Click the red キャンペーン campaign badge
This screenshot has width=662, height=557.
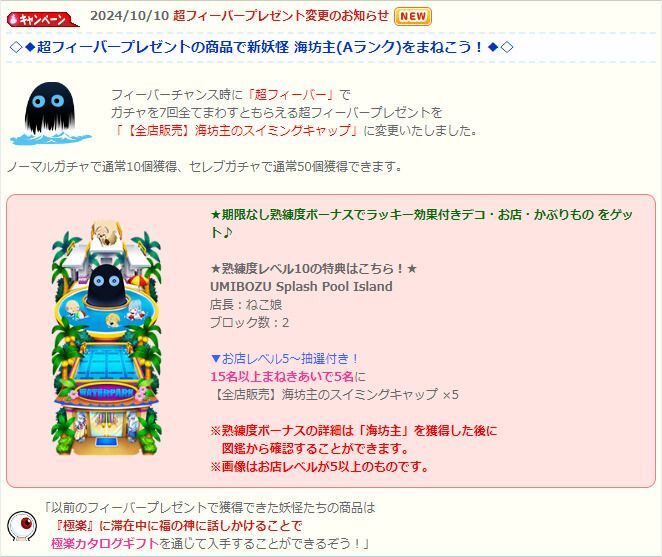[x=42, y=19]
